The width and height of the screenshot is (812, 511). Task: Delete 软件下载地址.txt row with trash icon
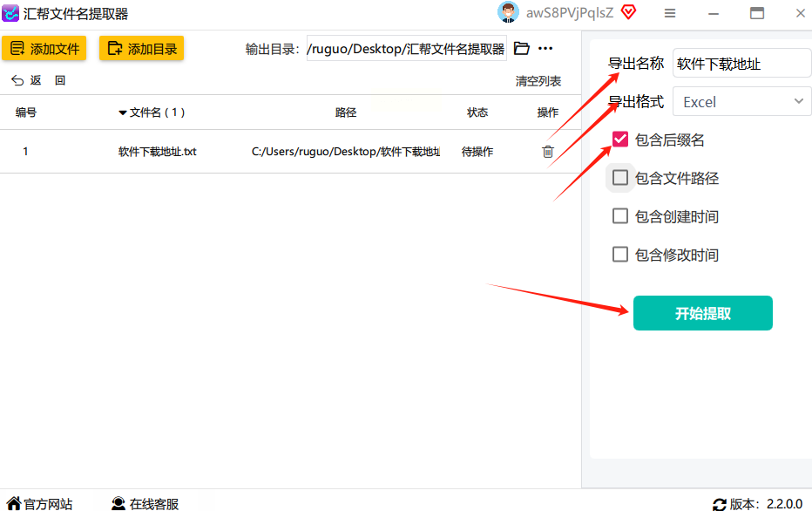tap(548, 152)
